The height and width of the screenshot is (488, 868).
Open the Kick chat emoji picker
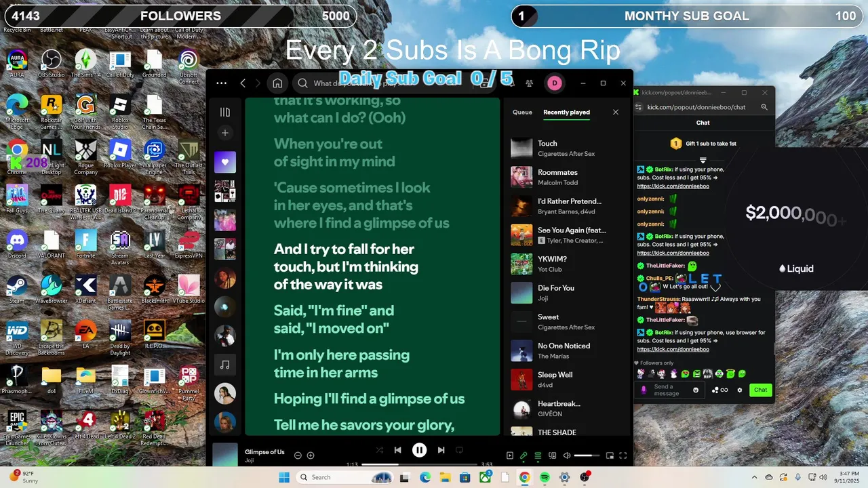696,390
